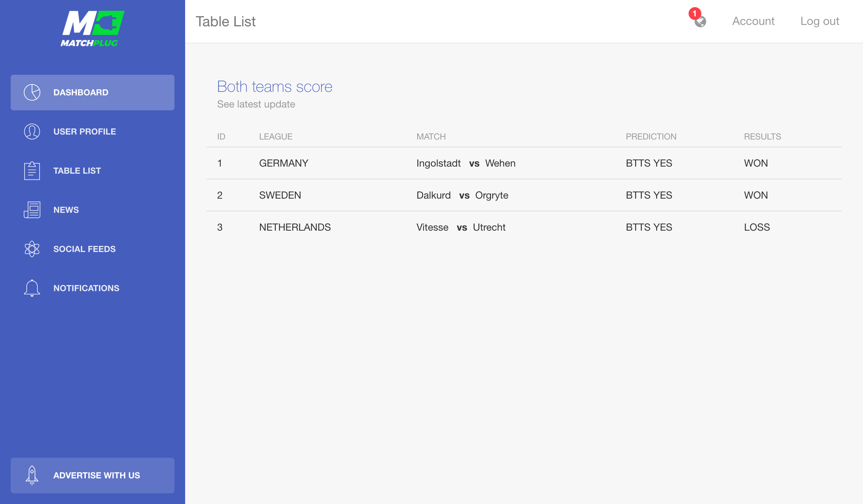The height and width of the screenshot is (504, 863).
Task: Click the red notification badge
Action: [694, 14]
